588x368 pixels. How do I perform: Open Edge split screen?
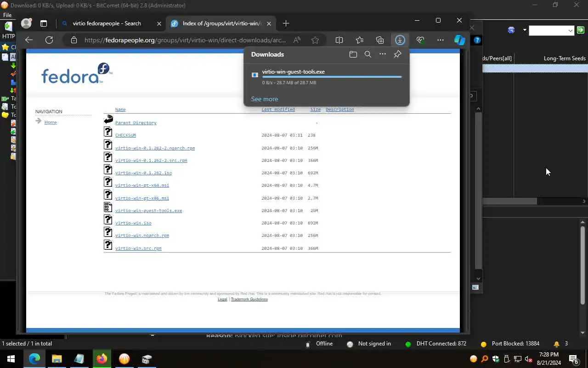tap(339, 40)
